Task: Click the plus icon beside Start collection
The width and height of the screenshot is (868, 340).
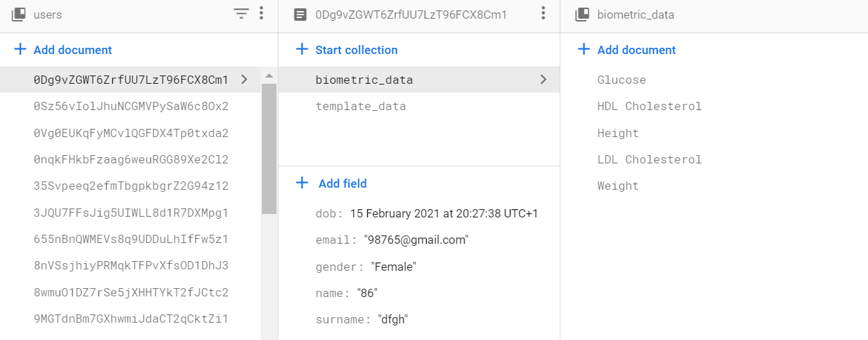Action: [x=301, y=50]
